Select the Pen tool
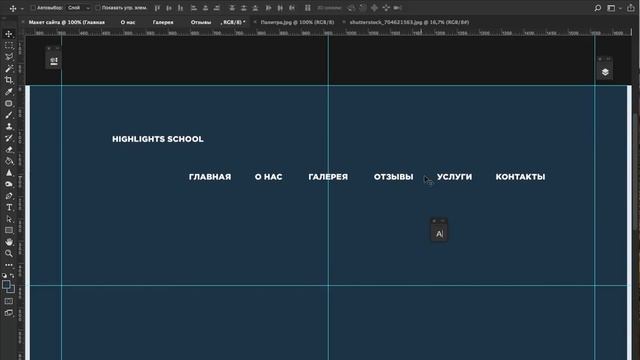Screen dimensions: 640x360 pos(9,196)
